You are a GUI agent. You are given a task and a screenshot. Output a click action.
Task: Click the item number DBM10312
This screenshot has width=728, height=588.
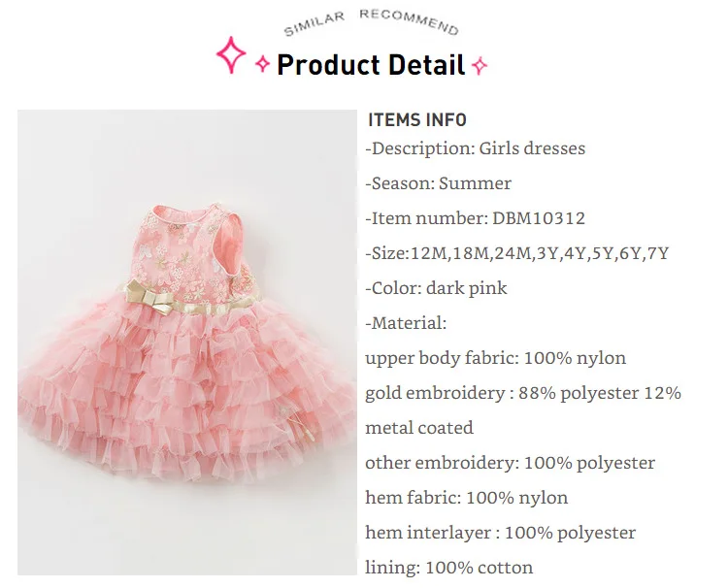coord(539,218)
